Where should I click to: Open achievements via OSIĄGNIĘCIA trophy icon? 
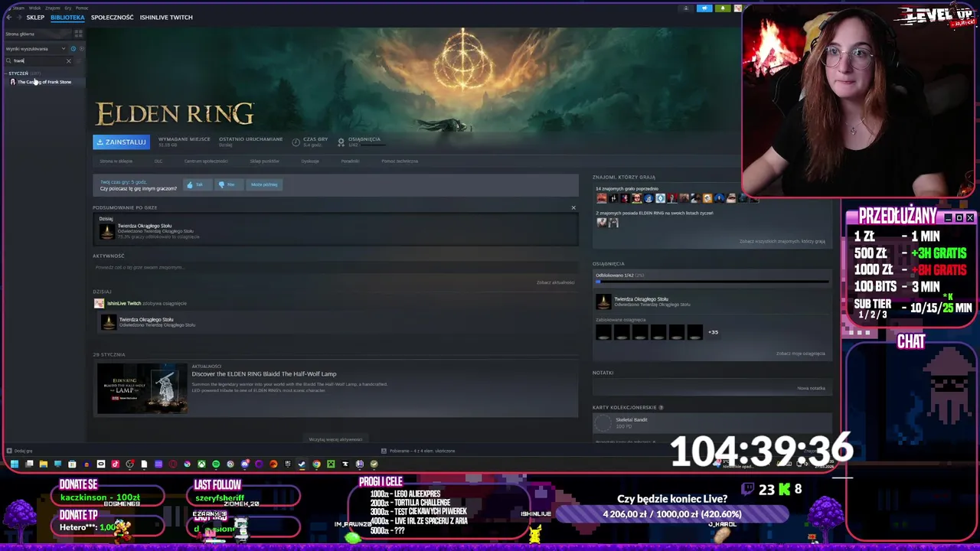pyautogui.click(x=341, y=142)
